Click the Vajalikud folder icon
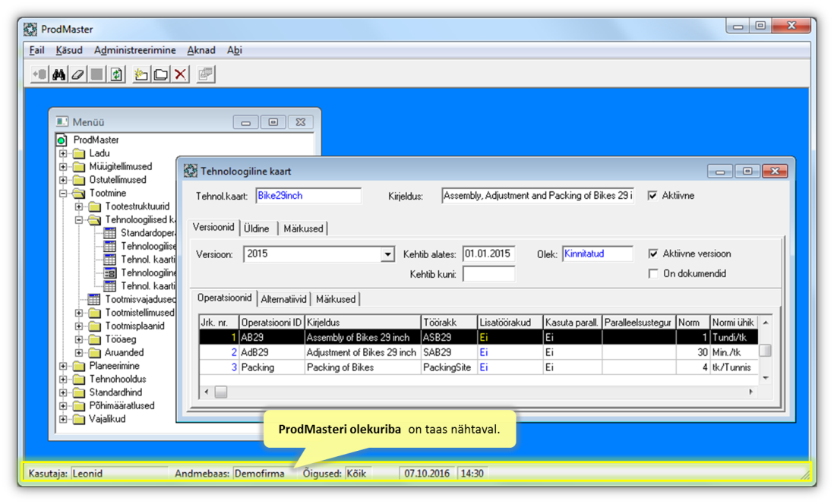 [x=79, y=419]
